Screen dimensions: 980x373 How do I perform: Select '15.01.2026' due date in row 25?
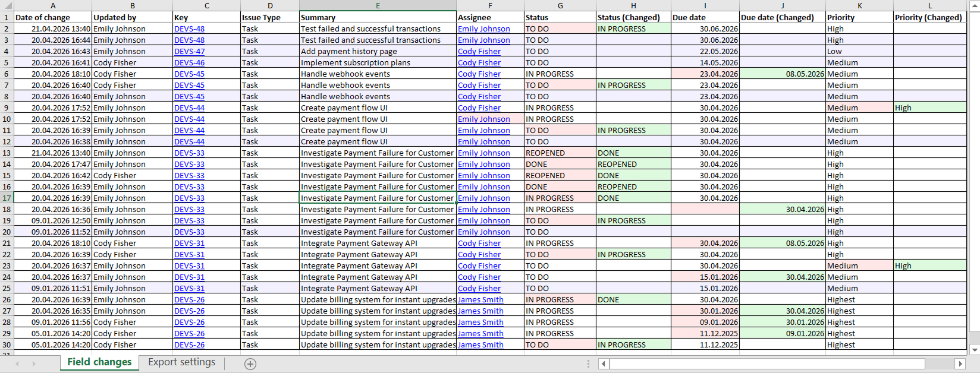[x=705, y=288]
